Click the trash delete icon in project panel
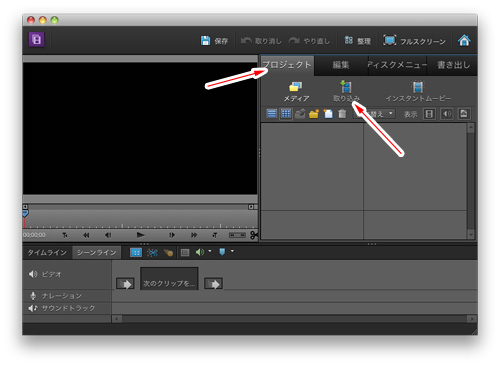This screenshot has height=366, width=500. (342, 114)
